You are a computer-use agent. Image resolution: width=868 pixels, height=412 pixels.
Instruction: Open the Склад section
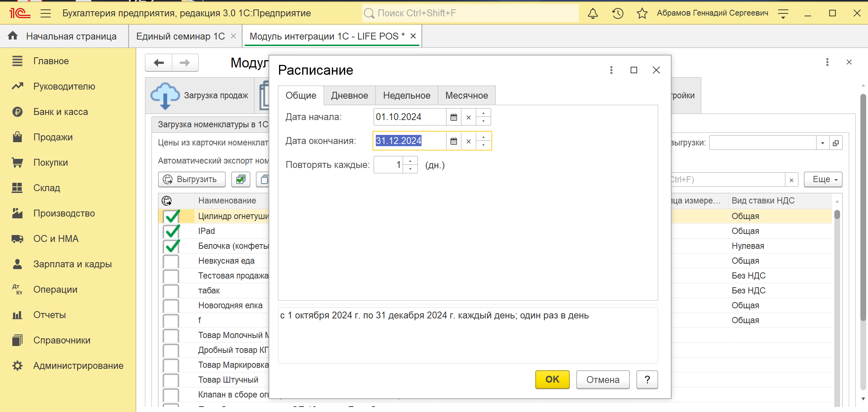pos(47,188)
